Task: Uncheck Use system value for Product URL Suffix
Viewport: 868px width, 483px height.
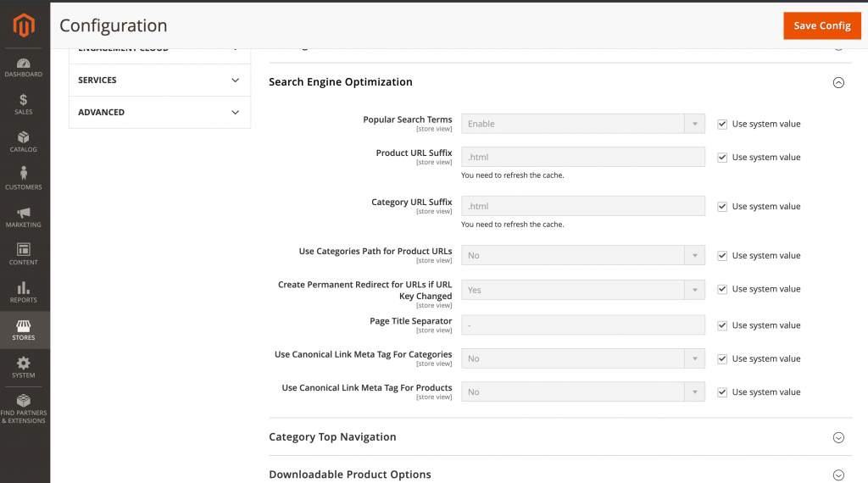Action: (722, 157)
